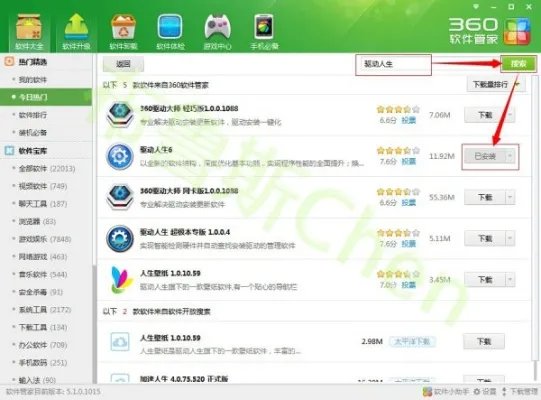Image resolution: width=541 pixels, height=400 pixels.
Task: Click 投票 link for 360驱动大师 网卡版
Action: (409, 203)
